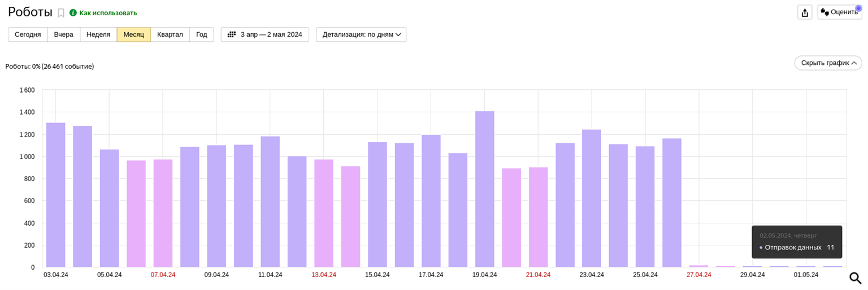Viewport: 868px width, 290px height.
Task: Click the green info icon
Action: pos(73,13)
